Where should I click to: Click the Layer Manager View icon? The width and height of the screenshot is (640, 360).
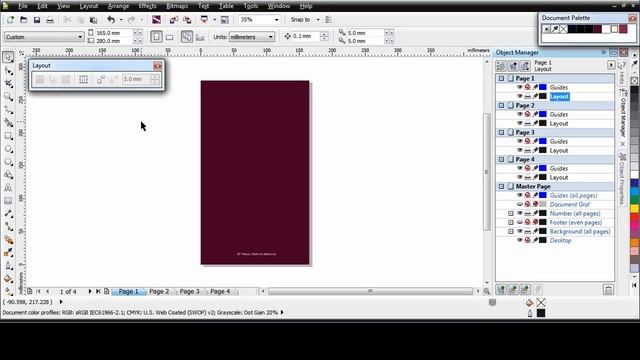click(x=525, y=65)
